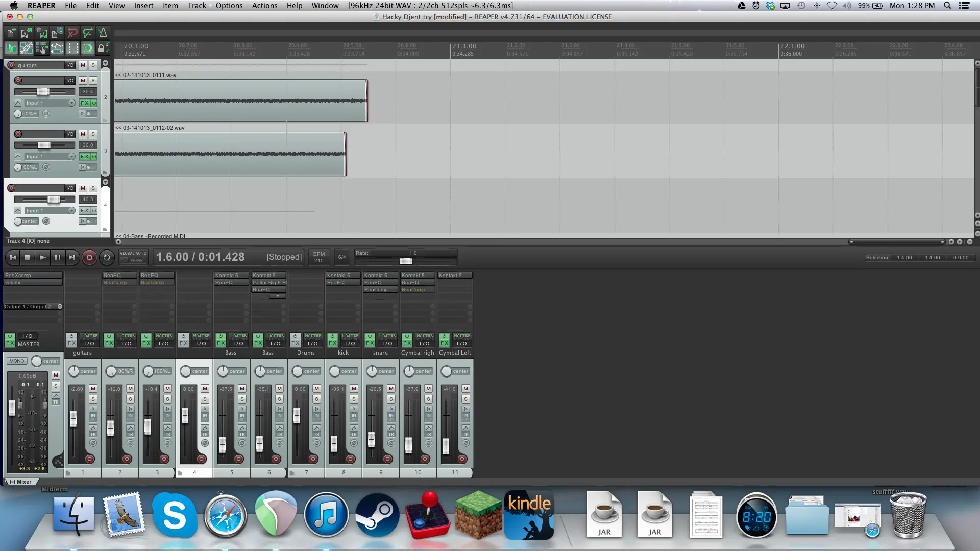This screenshot has width=980, height=551.
Task: Open Input 1 dropdown on track 2
Action: [50, 103]
